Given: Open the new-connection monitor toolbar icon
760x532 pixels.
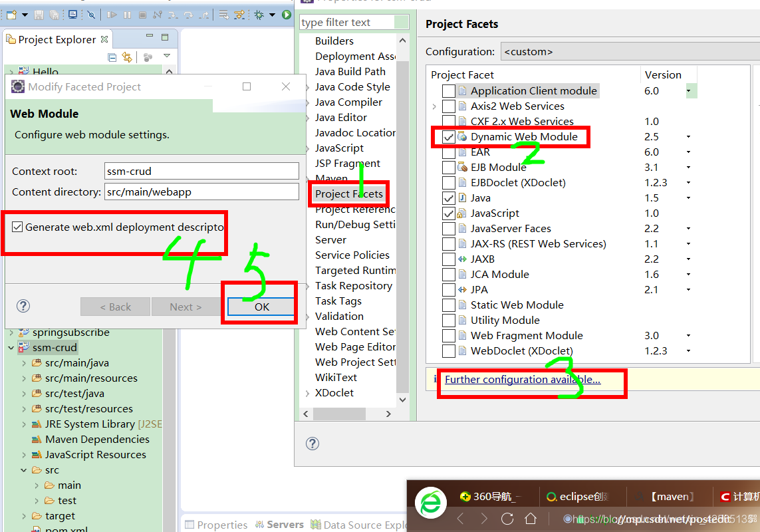Looking at the screenshot, I should click(72, 15).
